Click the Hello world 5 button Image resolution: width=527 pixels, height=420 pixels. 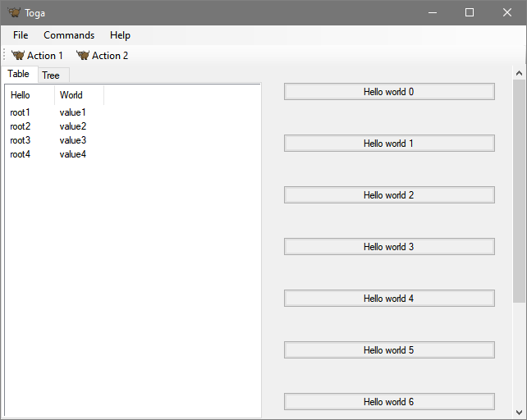click(x=389, y=350)
